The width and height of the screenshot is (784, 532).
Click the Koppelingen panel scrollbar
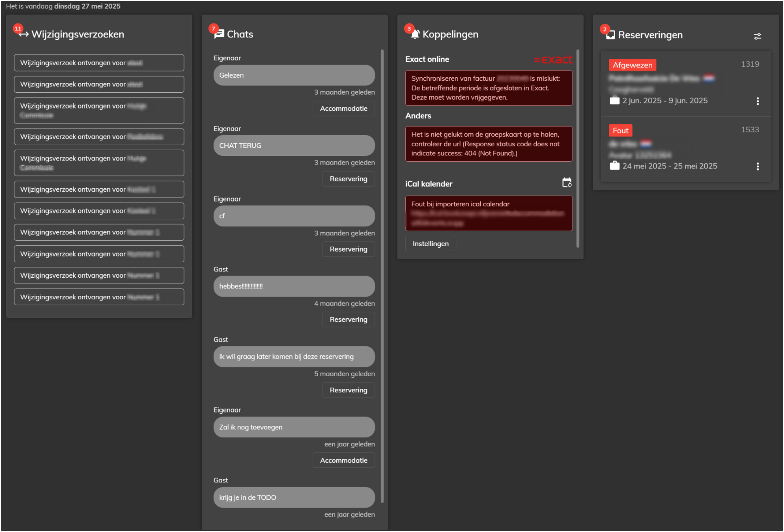[577, 148]
